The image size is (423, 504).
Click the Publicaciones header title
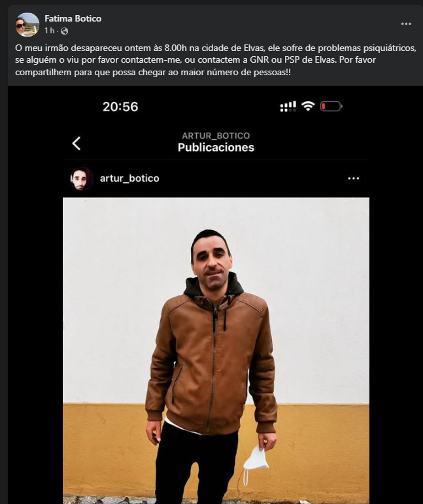pos(216,148)
